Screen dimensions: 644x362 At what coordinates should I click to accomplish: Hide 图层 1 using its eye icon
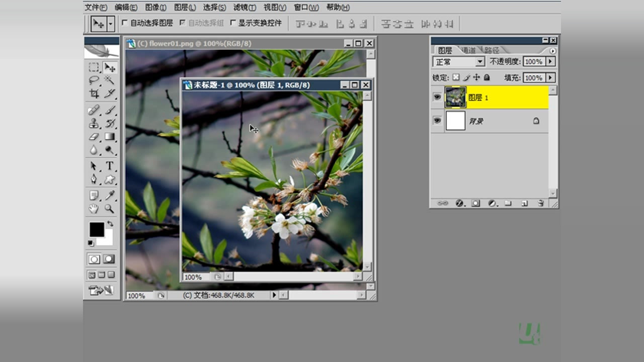(437, 98)
